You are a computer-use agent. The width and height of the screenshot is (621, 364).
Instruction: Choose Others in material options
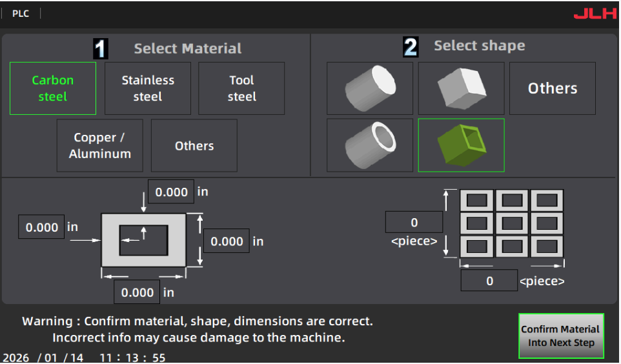click(194, 146)
